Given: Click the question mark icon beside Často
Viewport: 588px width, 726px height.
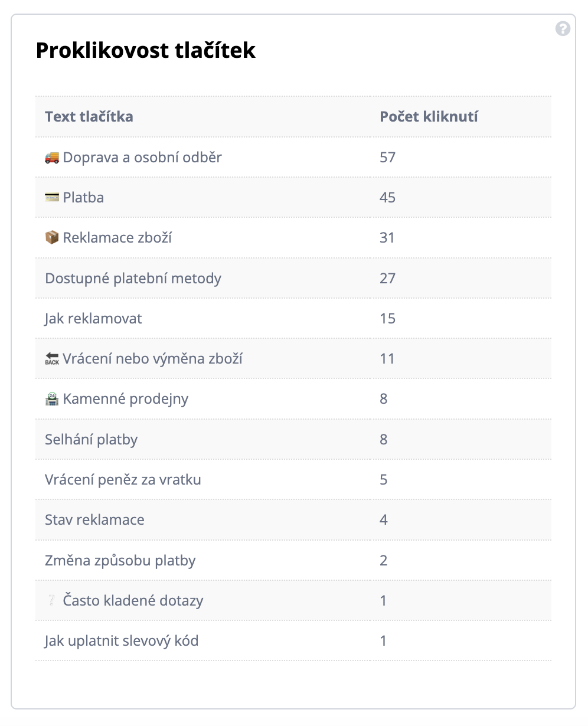Looking at the screenshot, I should 51,600.
